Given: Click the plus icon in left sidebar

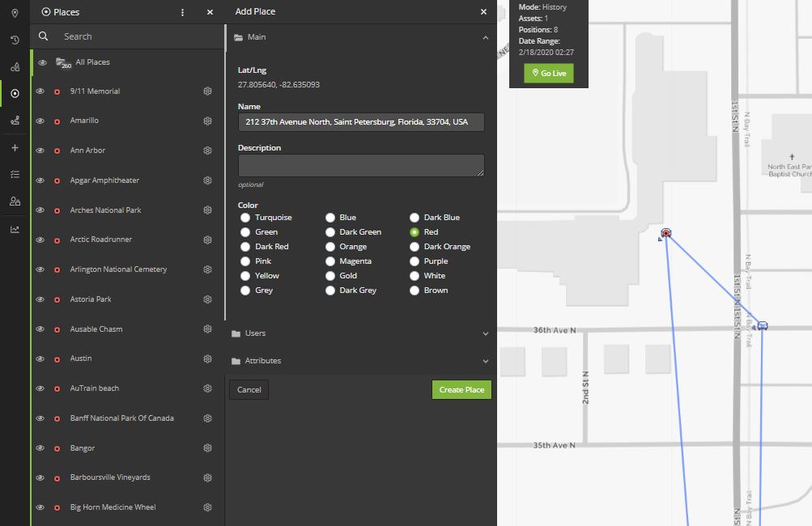Looking at the screenshot, I should pos(15,148).
